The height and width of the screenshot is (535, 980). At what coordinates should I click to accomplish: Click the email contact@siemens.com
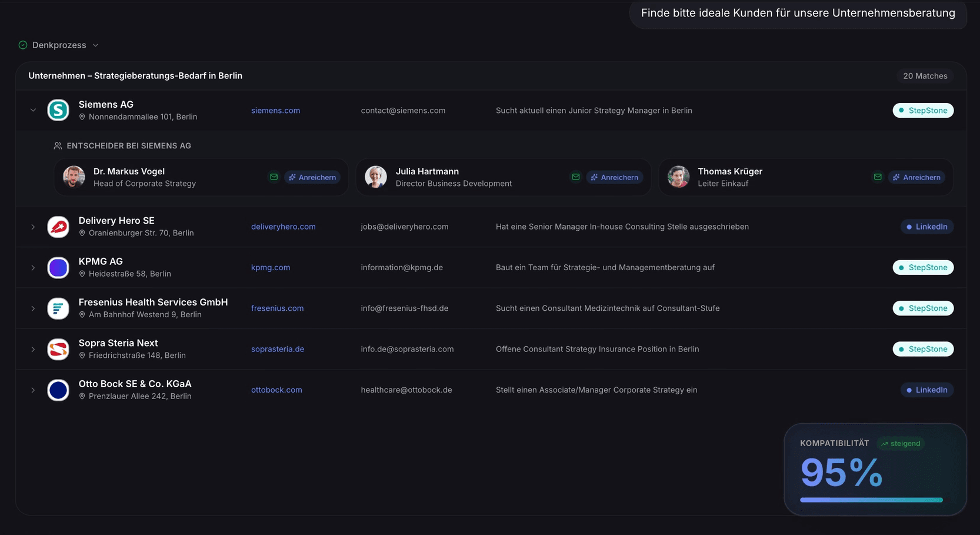point(403,111)
